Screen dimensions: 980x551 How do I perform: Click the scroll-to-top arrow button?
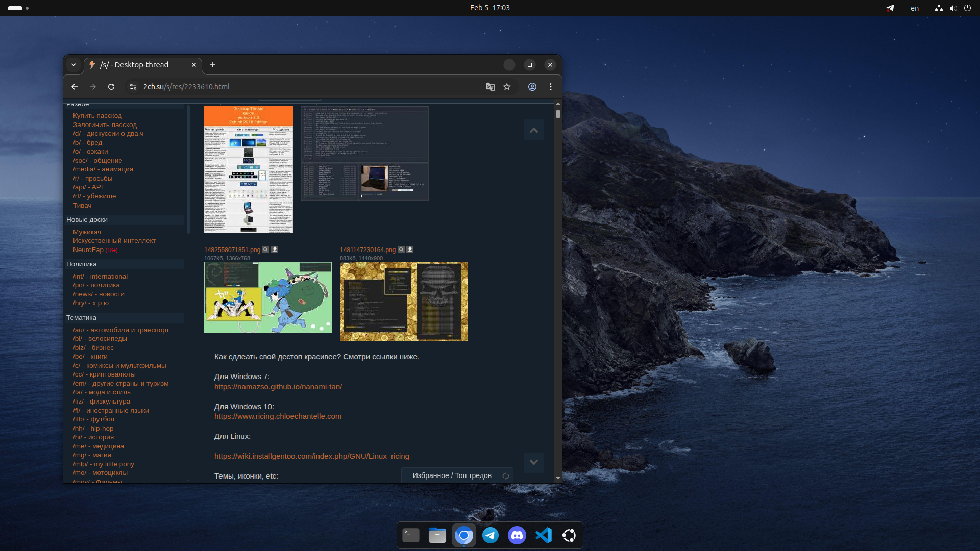(x=534, y=130)
